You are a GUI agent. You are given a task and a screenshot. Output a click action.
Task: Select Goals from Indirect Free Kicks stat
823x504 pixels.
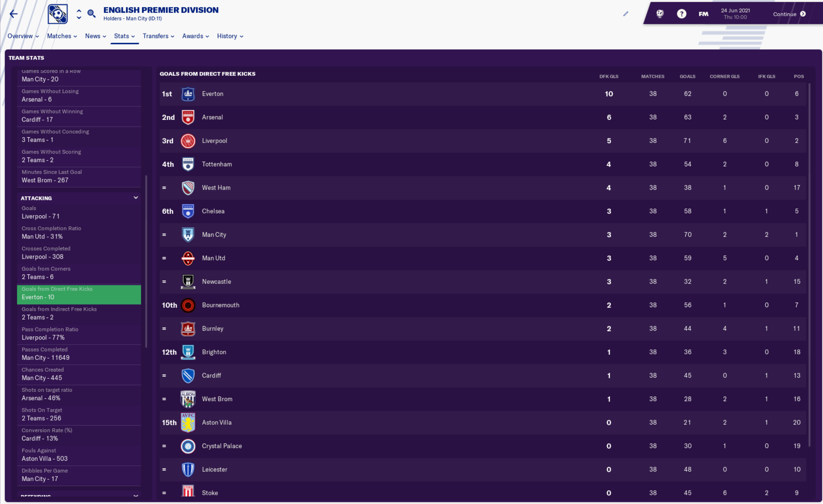coord(79,313)
